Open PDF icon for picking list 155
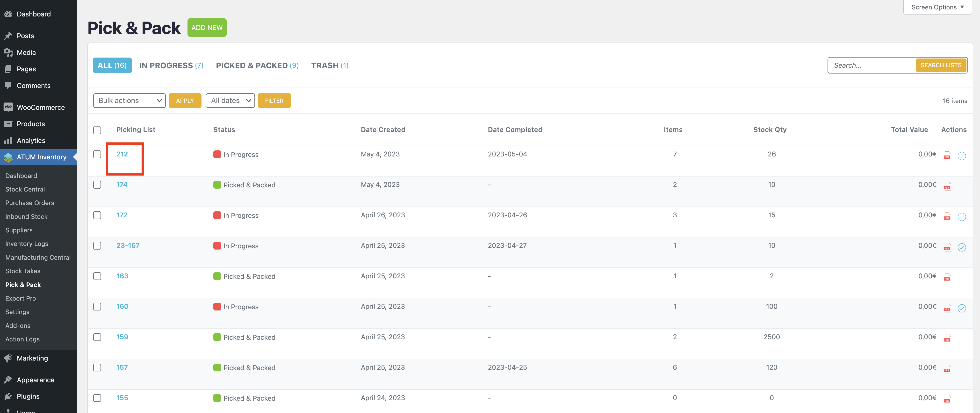This screenshot has width=980, height=413. pos(947,399)
